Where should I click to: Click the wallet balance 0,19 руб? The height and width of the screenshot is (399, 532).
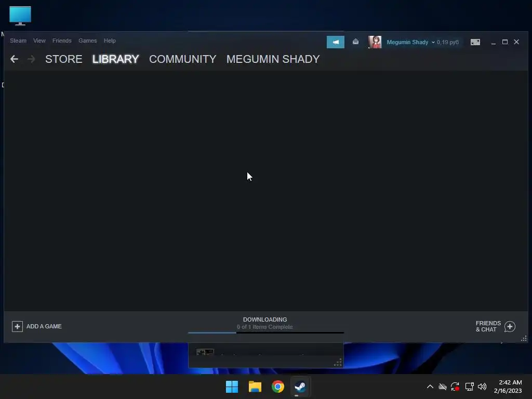448,42
